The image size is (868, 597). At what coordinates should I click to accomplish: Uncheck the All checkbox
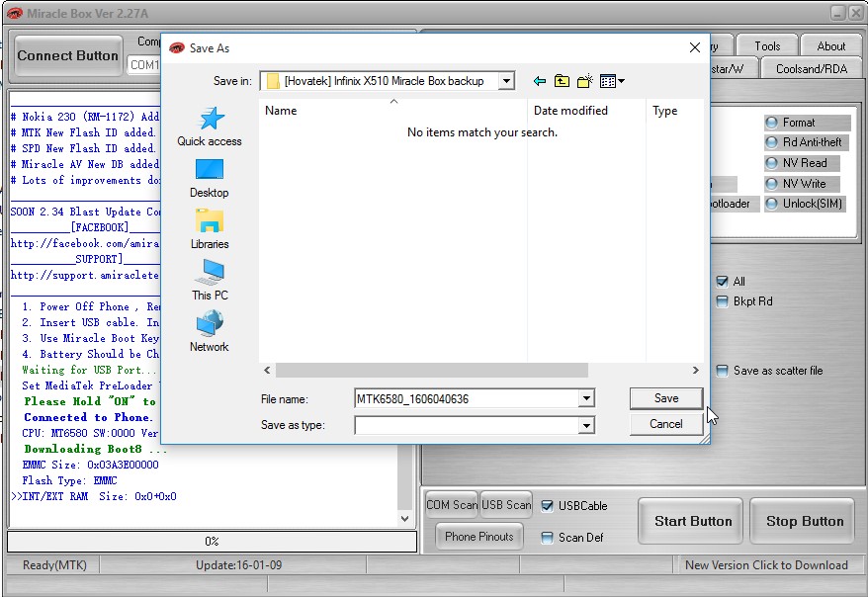tap(722, 282)
